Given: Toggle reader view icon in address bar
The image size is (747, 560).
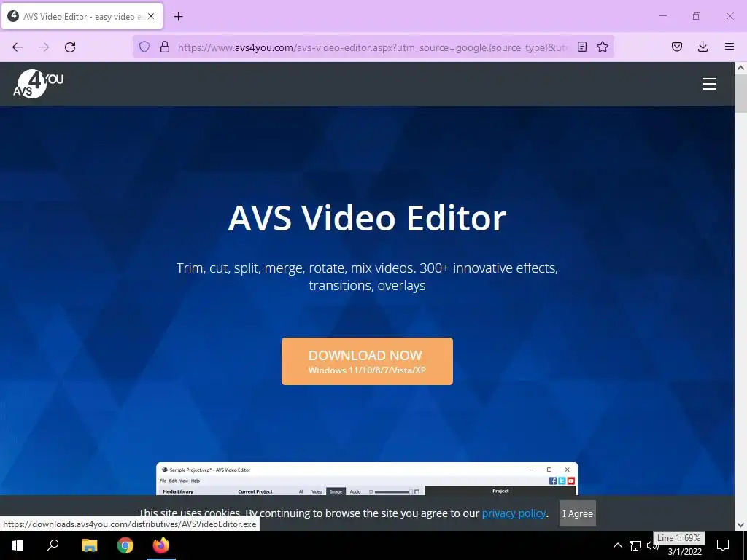Looking at the screenshot, I should [582, 47].
